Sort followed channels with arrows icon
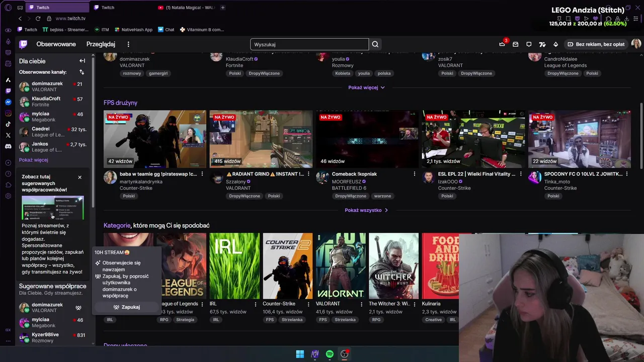The width and height of the screenshot is (644, 362). (82, 72)
